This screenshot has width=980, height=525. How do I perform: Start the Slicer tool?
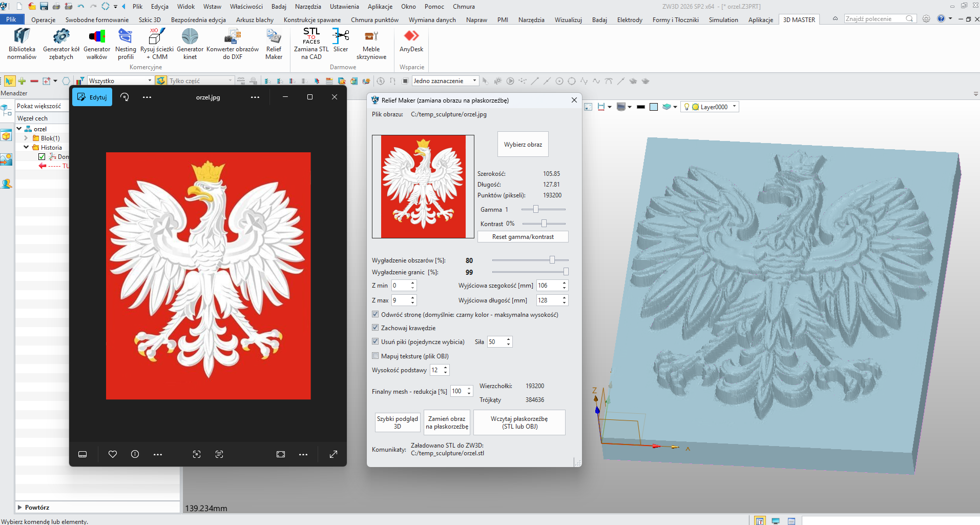[341, 41]
